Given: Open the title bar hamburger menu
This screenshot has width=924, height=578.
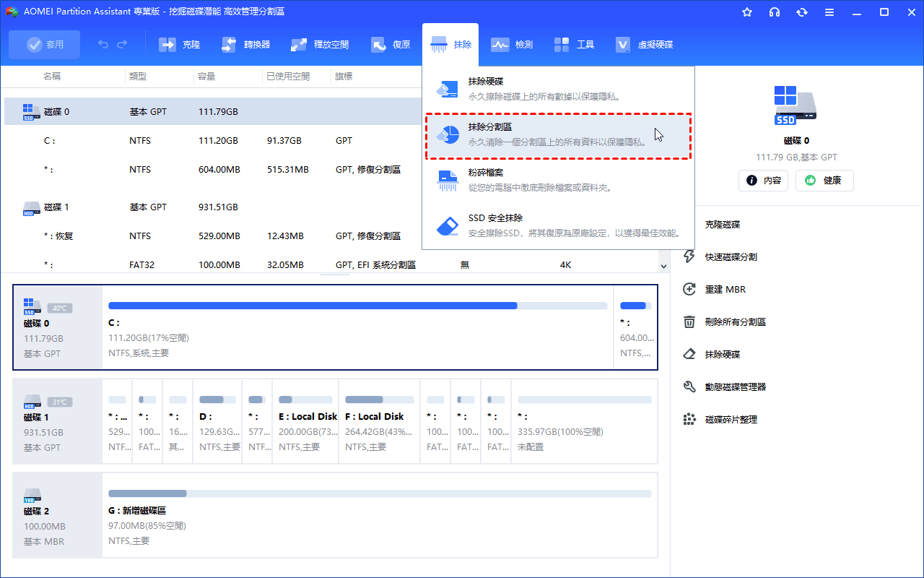Looking at the screenshot, I should point(829,12).
